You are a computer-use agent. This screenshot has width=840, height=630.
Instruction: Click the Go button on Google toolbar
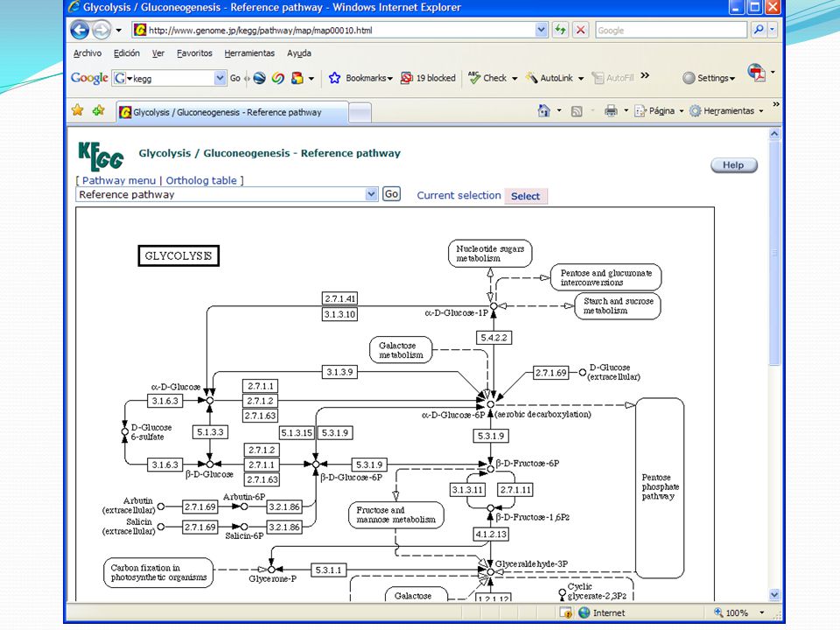(235, 78)
